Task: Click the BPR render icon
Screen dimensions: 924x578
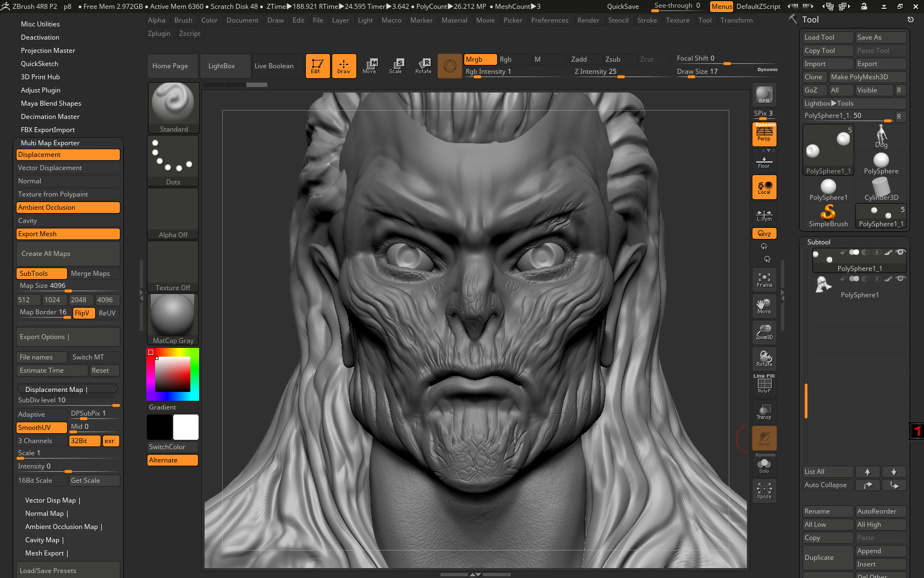Action: coord(764,95)
